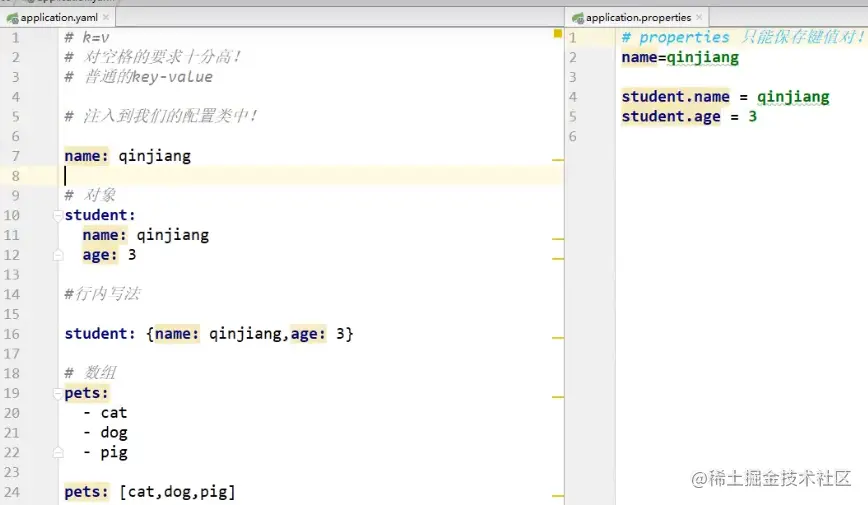
Task: Click the 'age:' key on line 12
Action: [100, 255]
